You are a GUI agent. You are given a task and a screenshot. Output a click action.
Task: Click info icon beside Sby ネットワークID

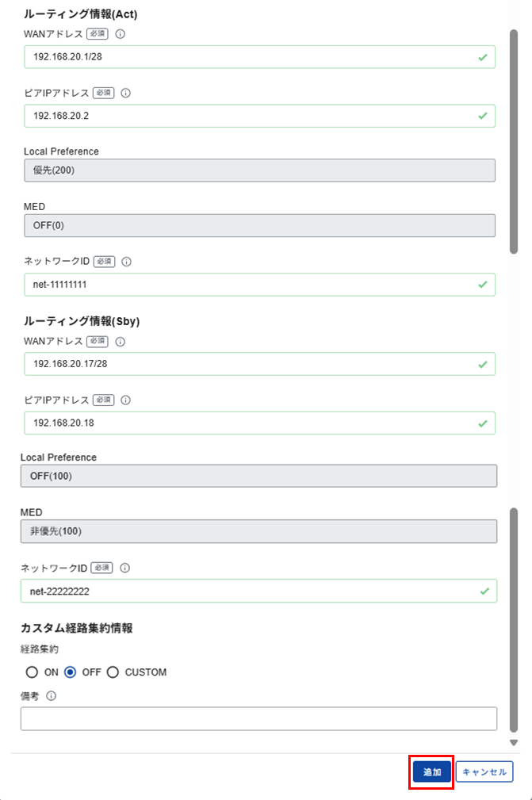[125, 568]
